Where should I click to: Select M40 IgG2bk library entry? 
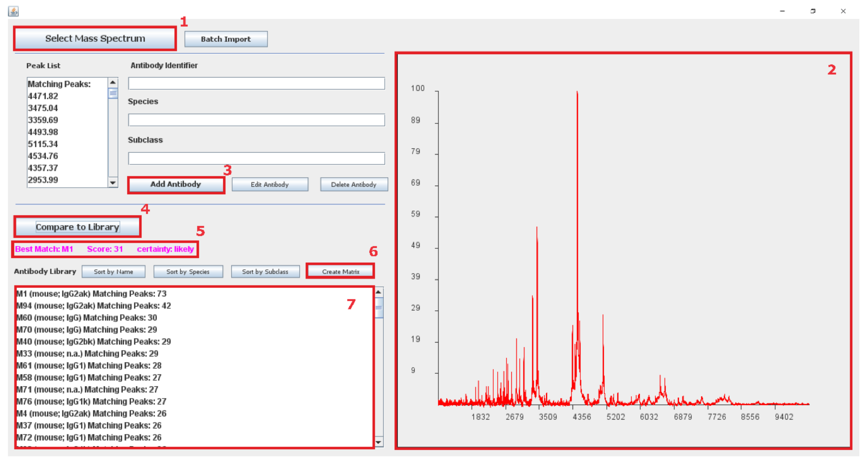pyautogui.click(x=94, y=341)
